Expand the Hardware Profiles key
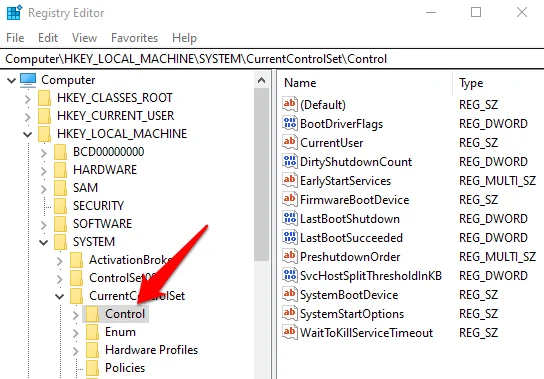Image resolution: width=544 pixels, height=379 pixels. coord(76,351)
